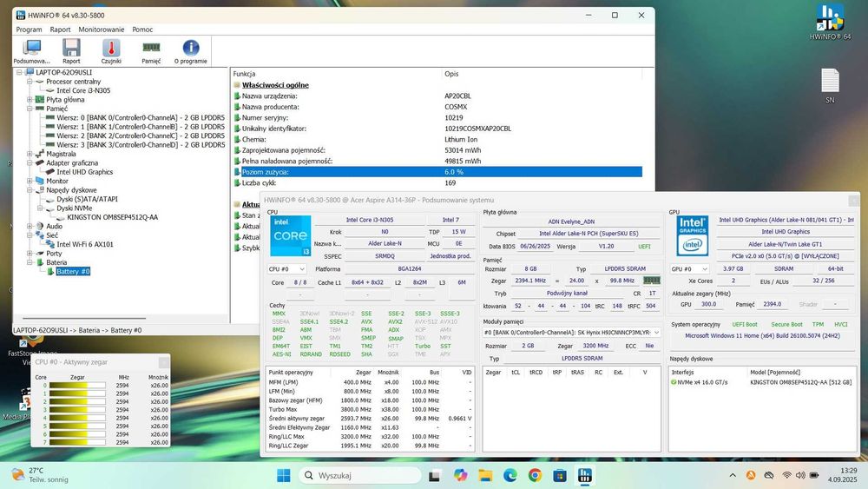Open the Pamięć memory module icon

point(151,52)
